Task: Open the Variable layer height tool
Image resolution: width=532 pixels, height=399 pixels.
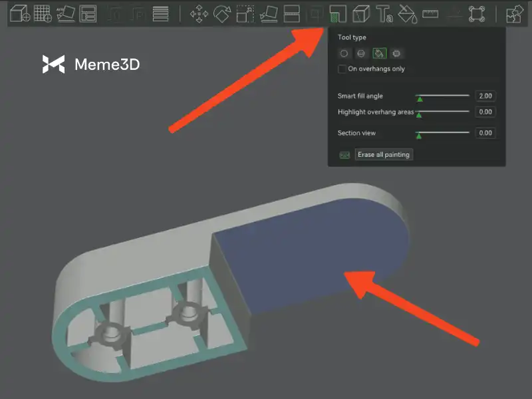Action: tap(160, 13)
